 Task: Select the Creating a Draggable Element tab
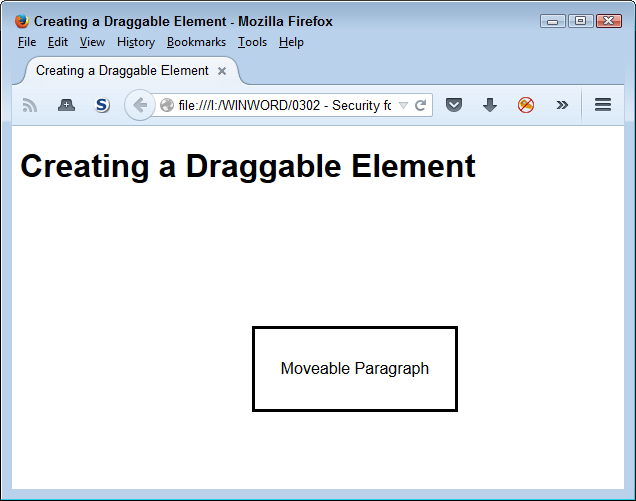pos(131,71)
